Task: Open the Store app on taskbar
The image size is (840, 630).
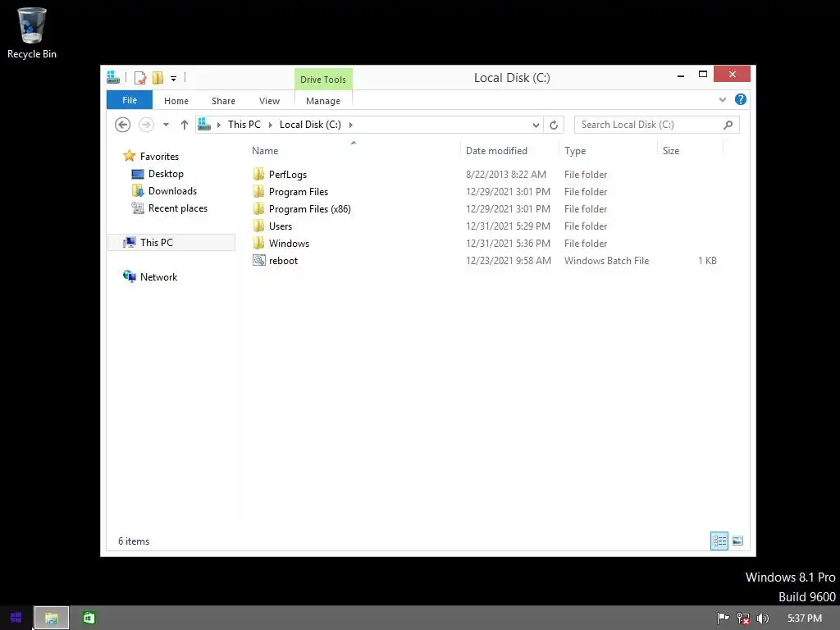Action: click(x=89, y=618)
